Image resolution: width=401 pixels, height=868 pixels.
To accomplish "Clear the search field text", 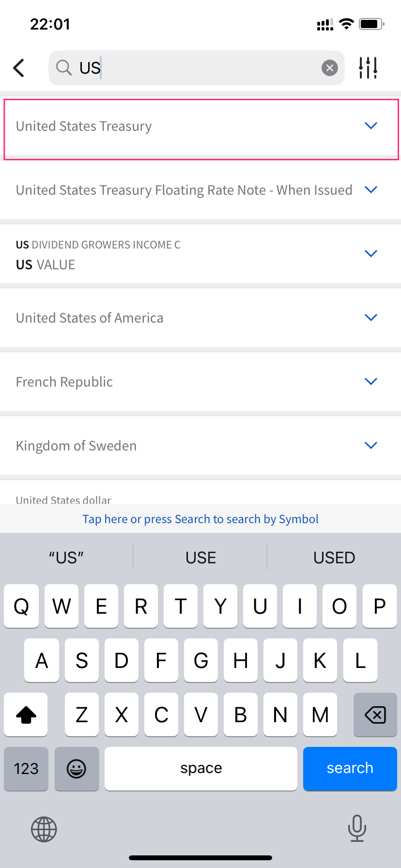I will 330,68.
